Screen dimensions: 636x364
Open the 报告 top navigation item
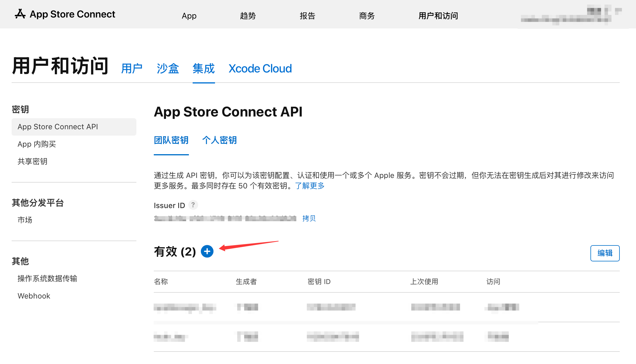(308, 16)
